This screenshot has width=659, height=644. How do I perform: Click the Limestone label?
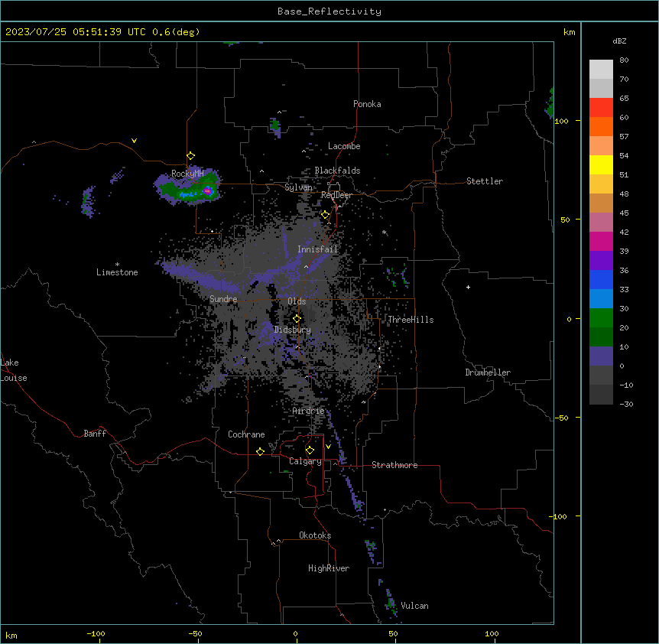coord(117,272)
